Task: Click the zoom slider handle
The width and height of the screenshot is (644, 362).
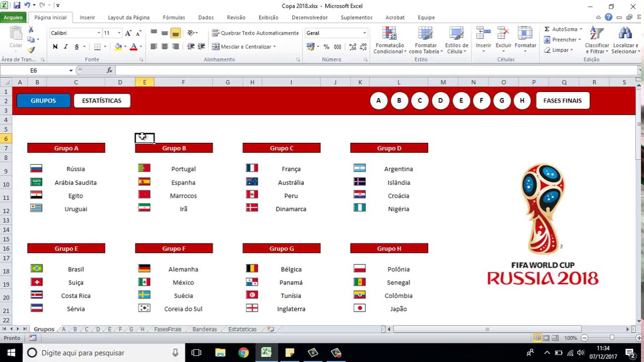Action: point(612,338)
